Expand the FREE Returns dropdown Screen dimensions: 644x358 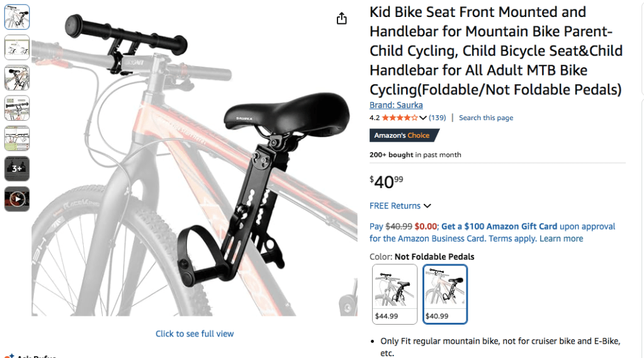point(427,206)
